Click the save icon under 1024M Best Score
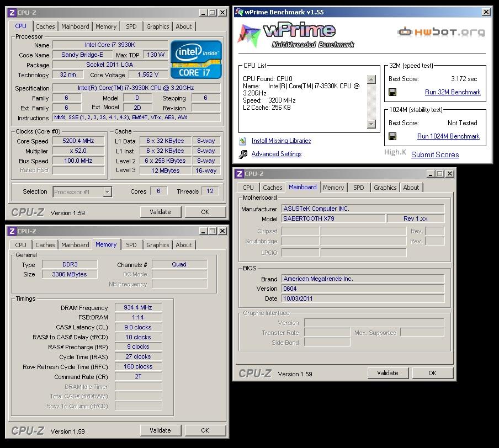Viewport: 499px width, 448px height. 392,136
